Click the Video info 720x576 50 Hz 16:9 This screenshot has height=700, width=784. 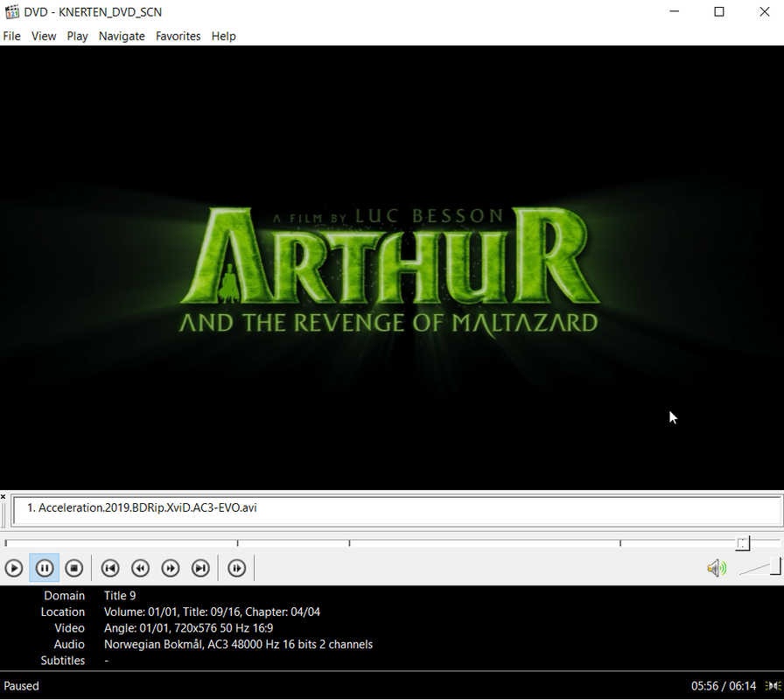[x=188, y=628]
